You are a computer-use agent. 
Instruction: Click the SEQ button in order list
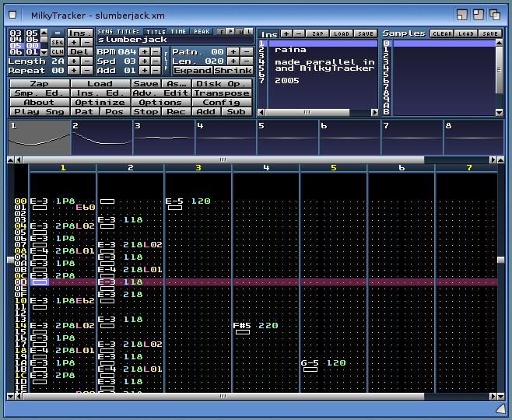57,42
